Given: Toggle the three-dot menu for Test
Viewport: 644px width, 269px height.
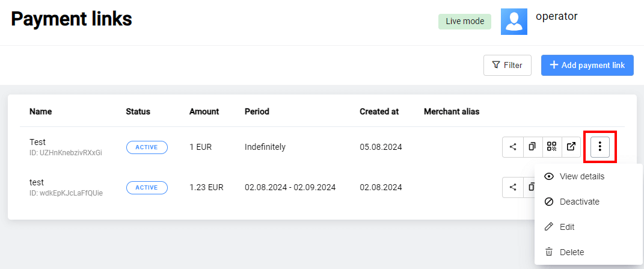Looking at the screenshot, I should (x=600, y=147).
